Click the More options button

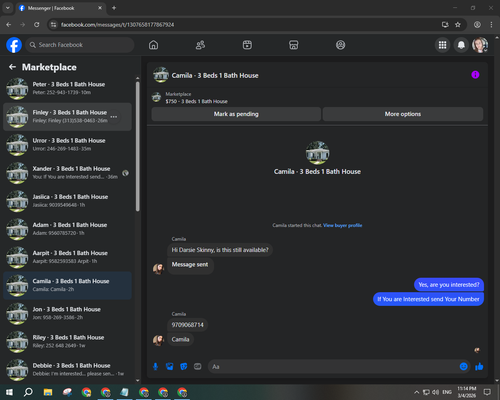click(x=403, y=114)
